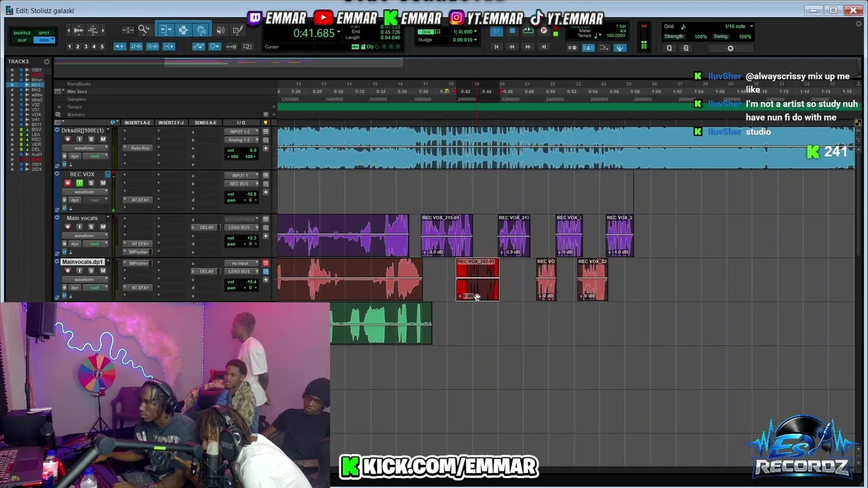Click REC VOX volume value -16.8

[x=251, y=195]
